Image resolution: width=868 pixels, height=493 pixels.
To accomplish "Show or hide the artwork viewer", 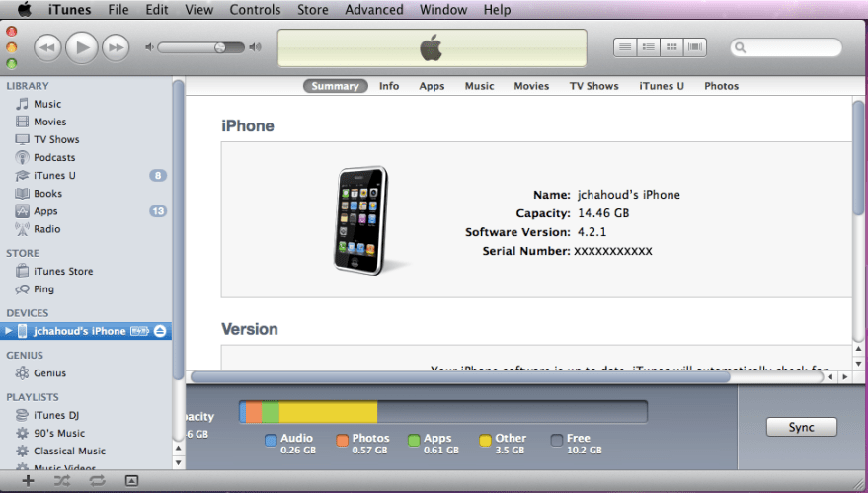I will pos(131,480).
